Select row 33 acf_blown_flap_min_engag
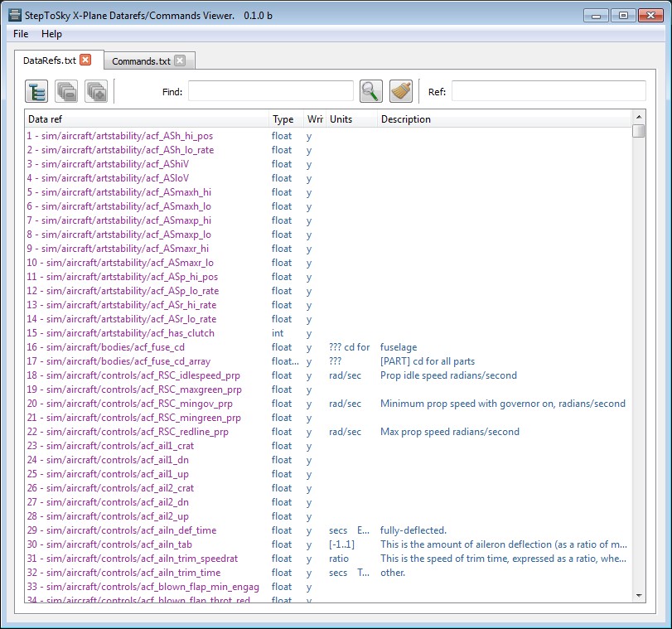The image size is (672, 629). 328,587
